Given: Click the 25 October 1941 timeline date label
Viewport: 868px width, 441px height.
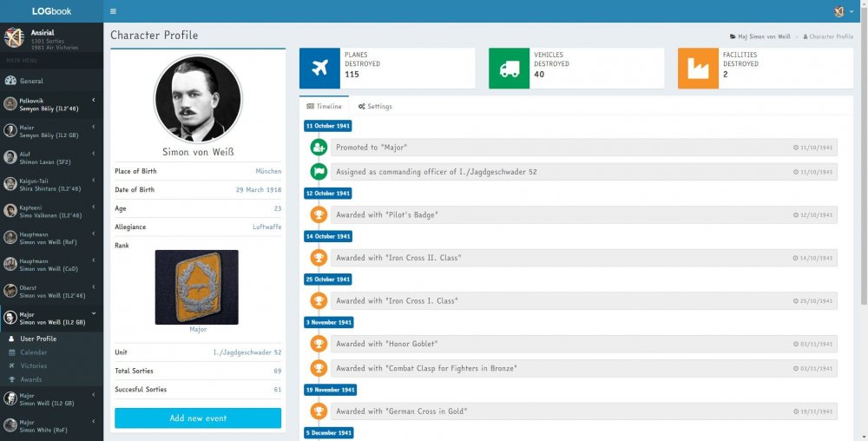Looking at the screenshot, I should (x=328, y=280).
